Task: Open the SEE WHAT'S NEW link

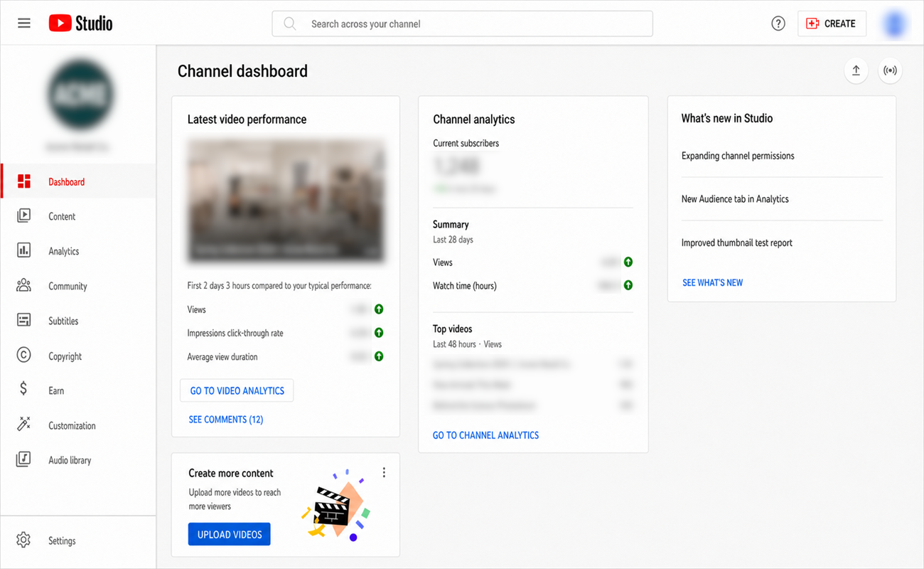Action: point(713,282)
